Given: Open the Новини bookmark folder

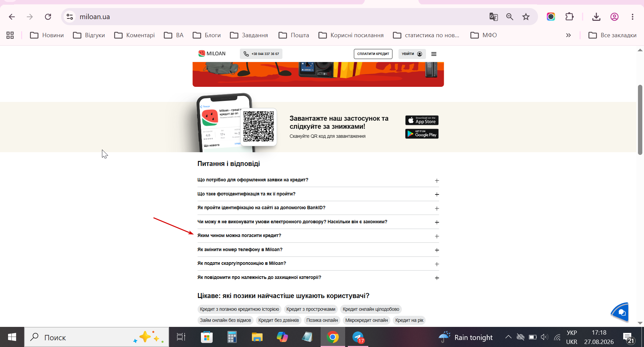Looking at the screenshot, I should 47,35.
